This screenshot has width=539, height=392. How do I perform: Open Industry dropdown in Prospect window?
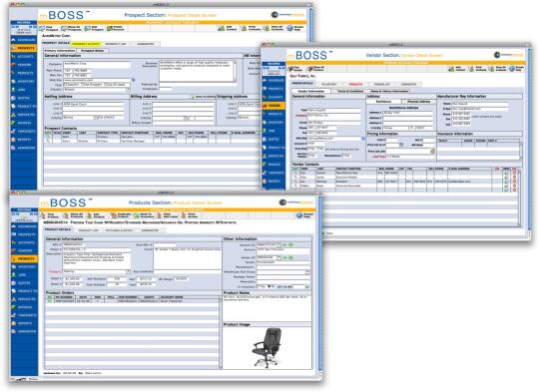[128, 90]
